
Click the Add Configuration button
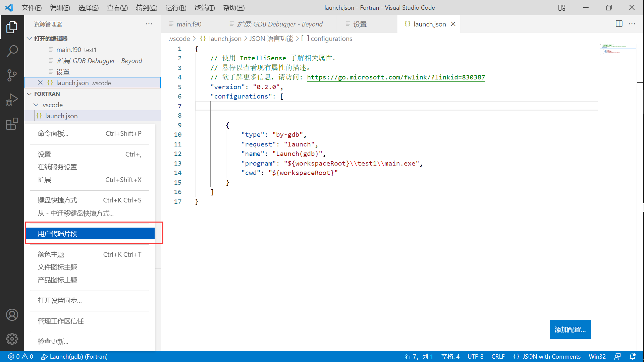click(x=570, y=329)
